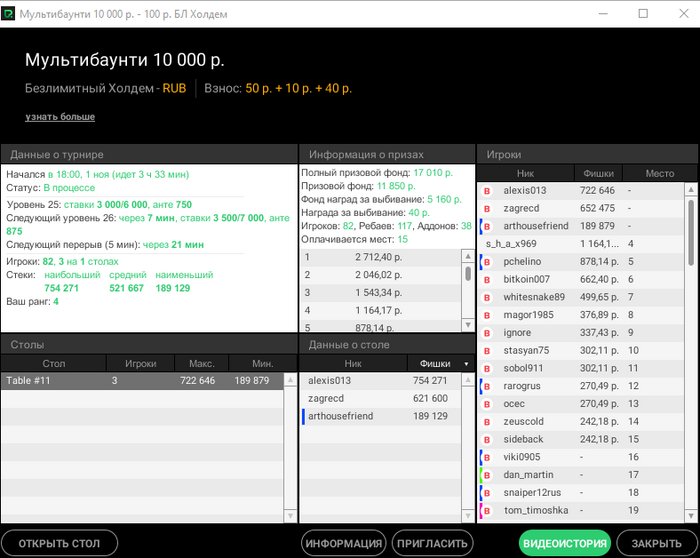Select fourth place prize 1 164,17 р.
The width and height of the screenshot is (700, 558).
[381, 311]
